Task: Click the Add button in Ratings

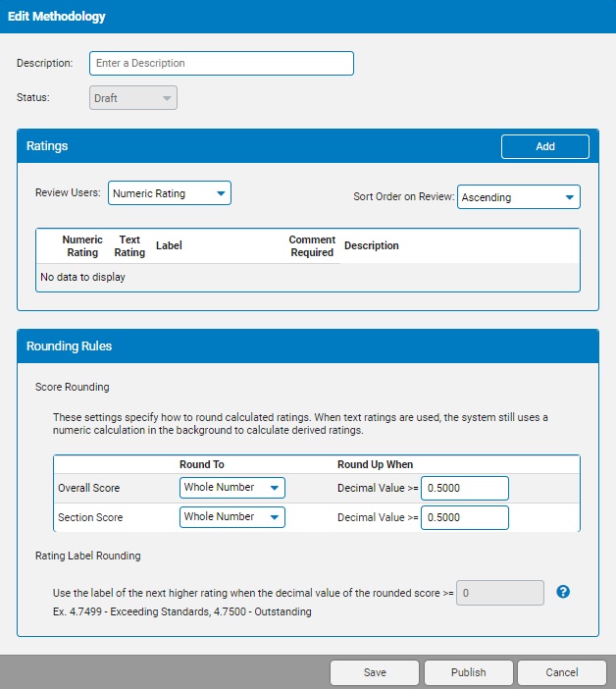Action: pos(544,146)
